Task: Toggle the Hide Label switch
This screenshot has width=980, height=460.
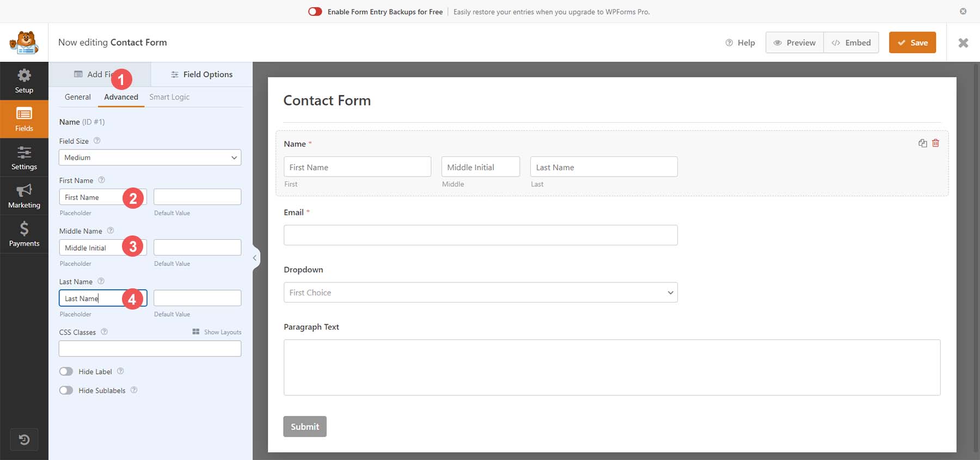Action: tap(66, 372)
